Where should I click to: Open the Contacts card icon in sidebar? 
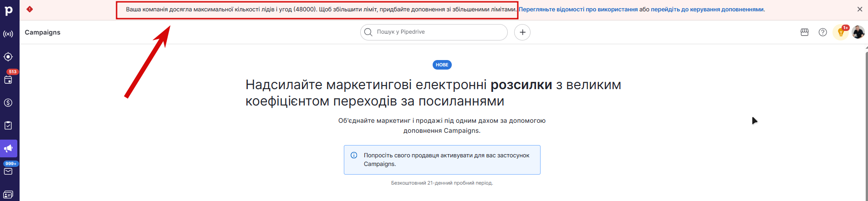pos(8,195)
